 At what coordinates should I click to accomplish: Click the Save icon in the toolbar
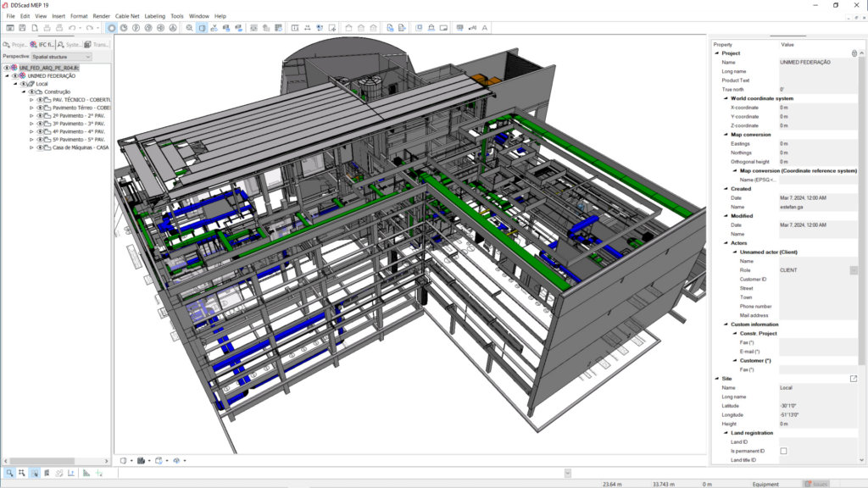[x=23, y=28]
